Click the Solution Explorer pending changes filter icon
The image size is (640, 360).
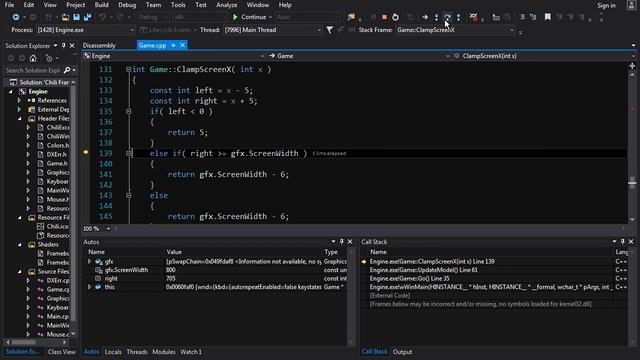point(49,58)
